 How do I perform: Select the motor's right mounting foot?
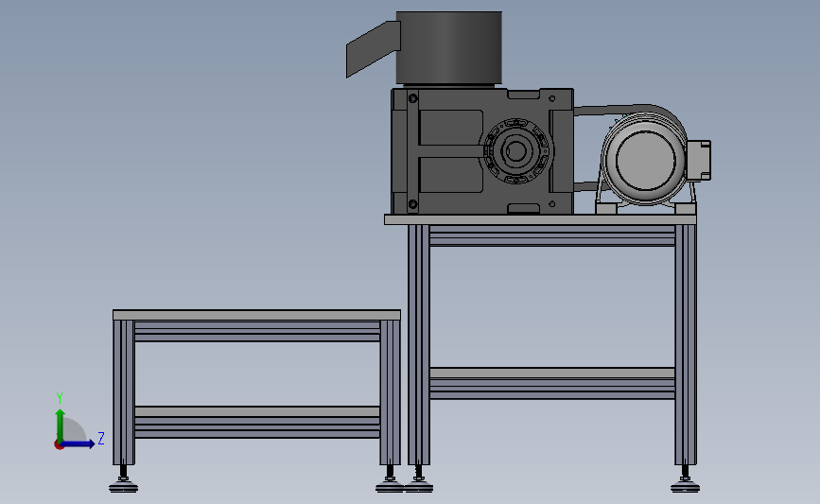[x=685, y=209]
